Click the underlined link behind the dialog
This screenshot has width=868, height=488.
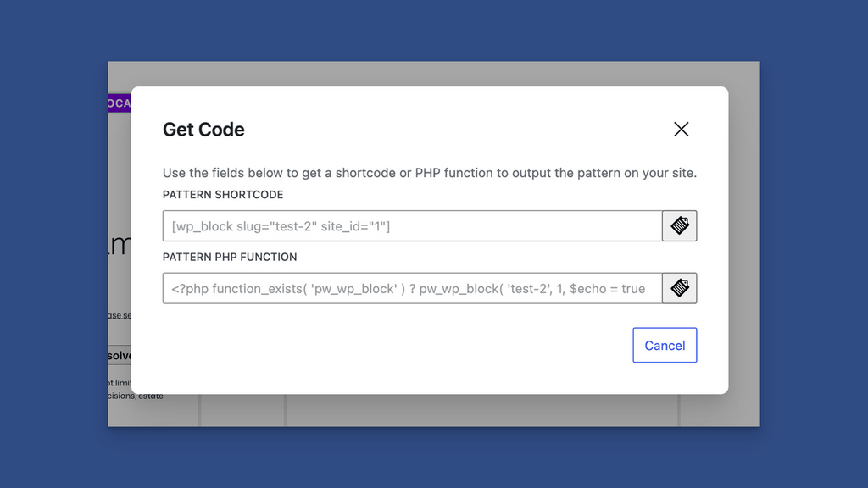coord(120,315)
